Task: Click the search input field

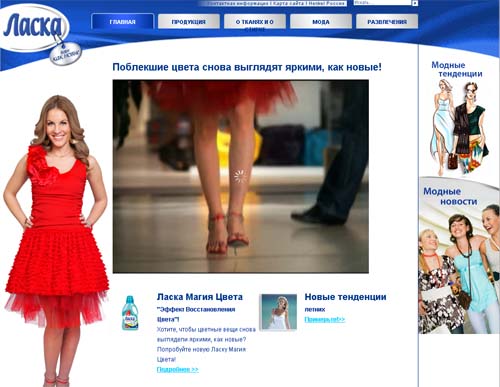Action: click(x=382, y=3)
